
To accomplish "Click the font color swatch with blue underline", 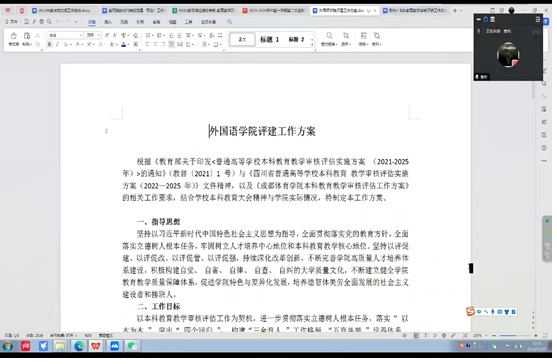I will click(124, 44).
